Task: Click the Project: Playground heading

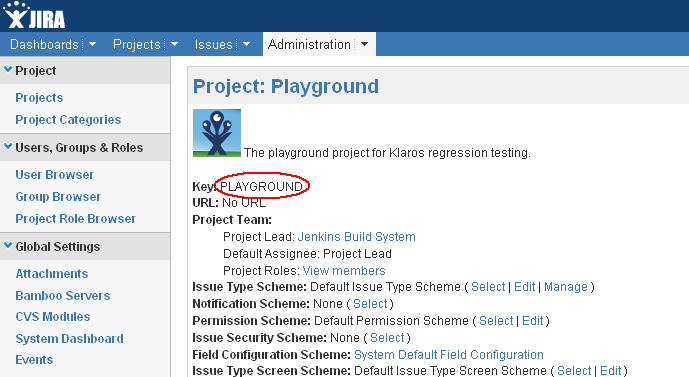Action: click(x=286, y=86)
